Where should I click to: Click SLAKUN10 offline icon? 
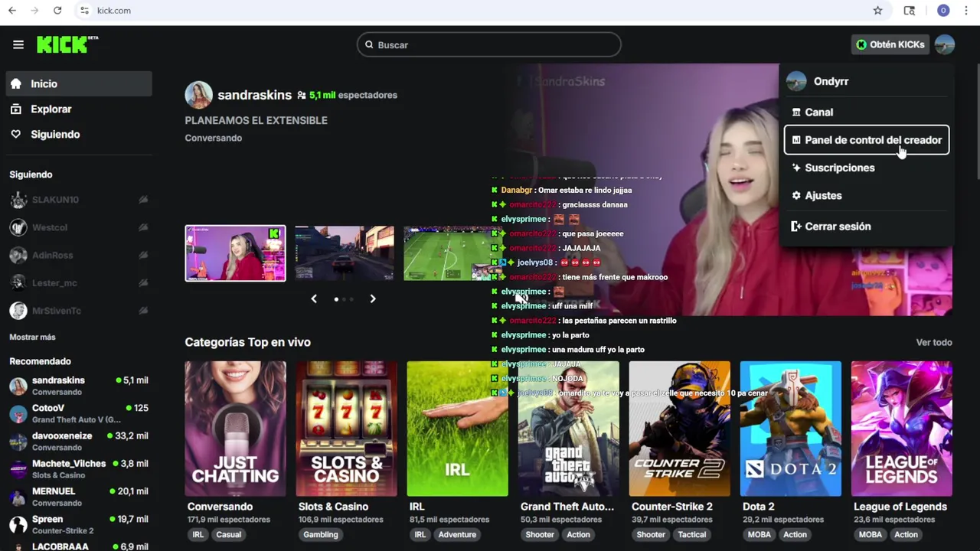point(143,200)
